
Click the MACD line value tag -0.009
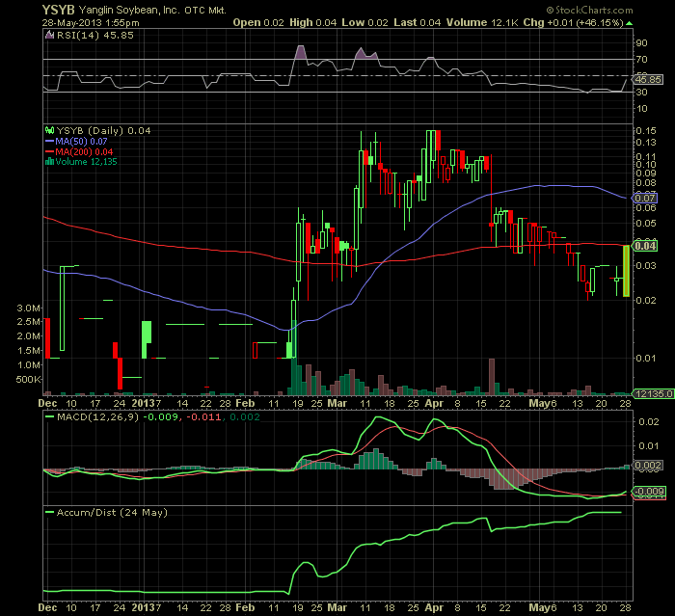coord(649,492)
